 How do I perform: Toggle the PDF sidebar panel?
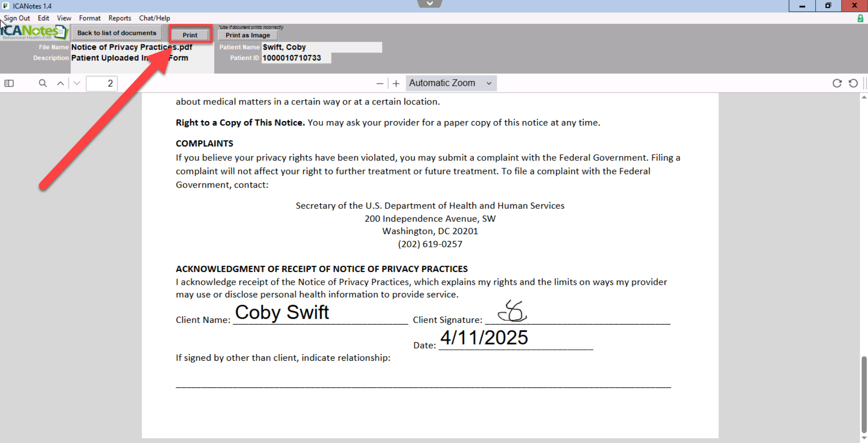pos(9,83)
